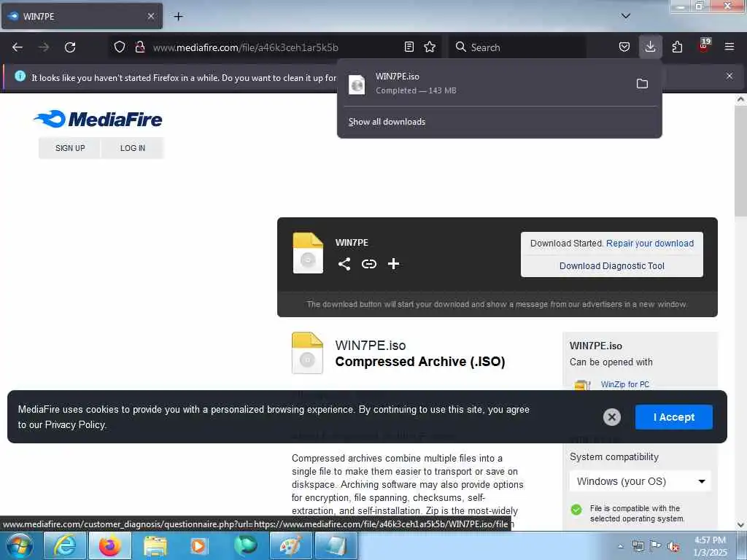Click the Action Center flag icon

[656, 546]
